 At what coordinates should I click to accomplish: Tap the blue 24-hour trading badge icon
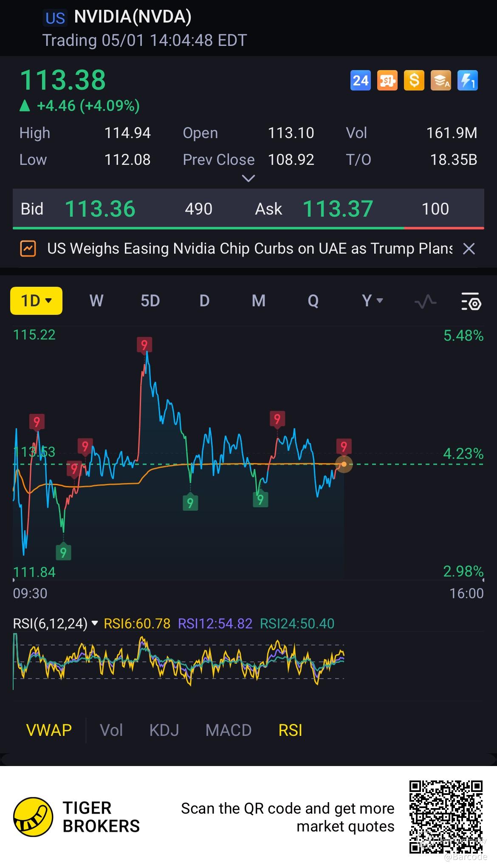click(361, 80)
